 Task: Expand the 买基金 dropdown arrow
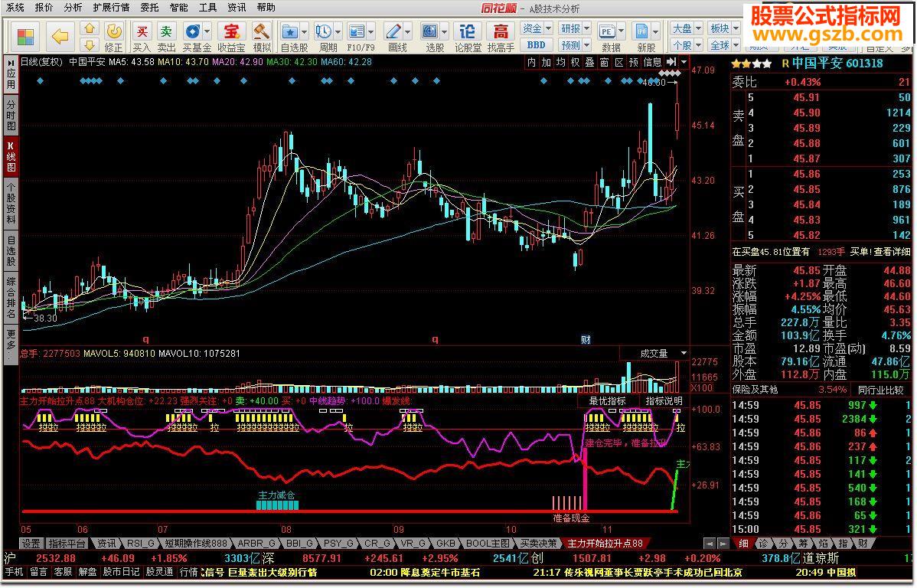pyautogui.click(x=207, y=31)
